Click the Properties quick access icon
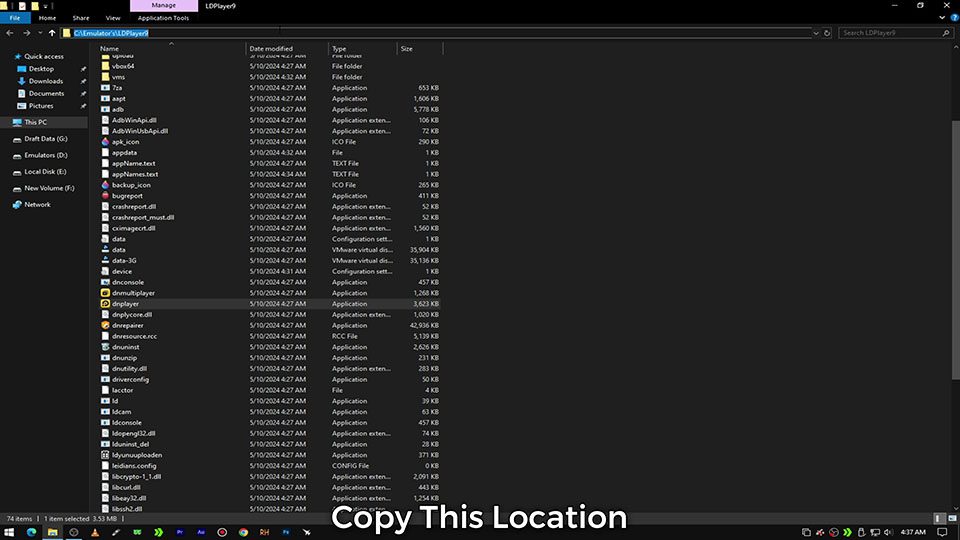 pos(23,6)
